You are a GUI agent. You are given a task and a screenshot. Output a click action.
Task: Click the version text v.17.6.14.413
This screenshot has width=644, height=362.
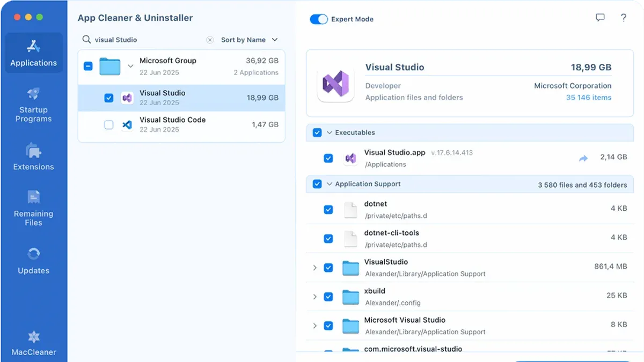tap(452, 153)
